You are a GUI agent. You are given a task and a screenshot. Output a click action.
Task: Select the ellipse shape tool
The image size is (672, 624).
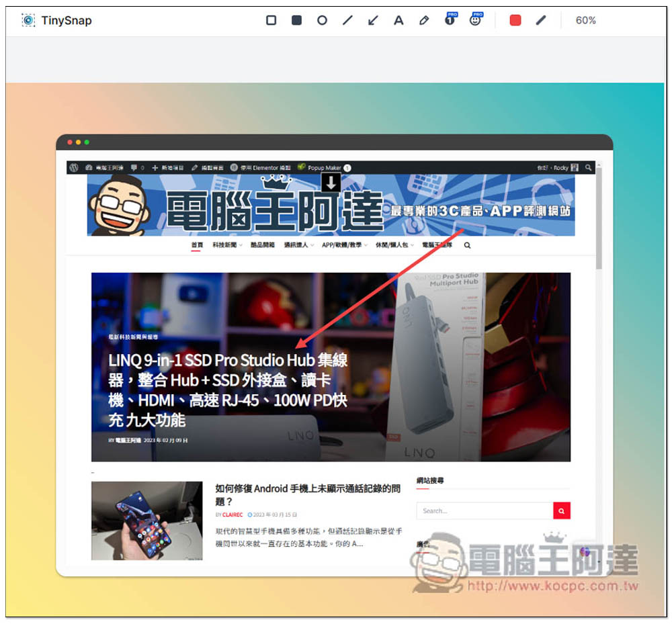(322, 20)
